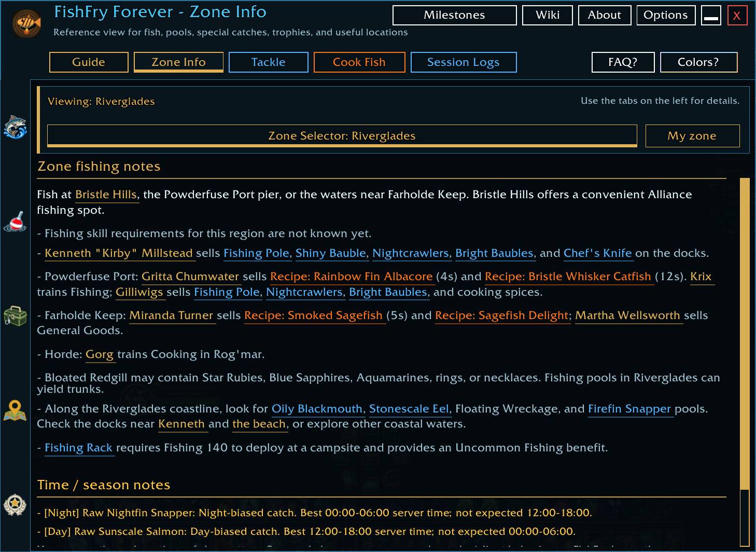Screen dimensions: 756x552
Task: Open Recipe: Rainbow Fin Albacore link
Action: click(x=352, y=277)
